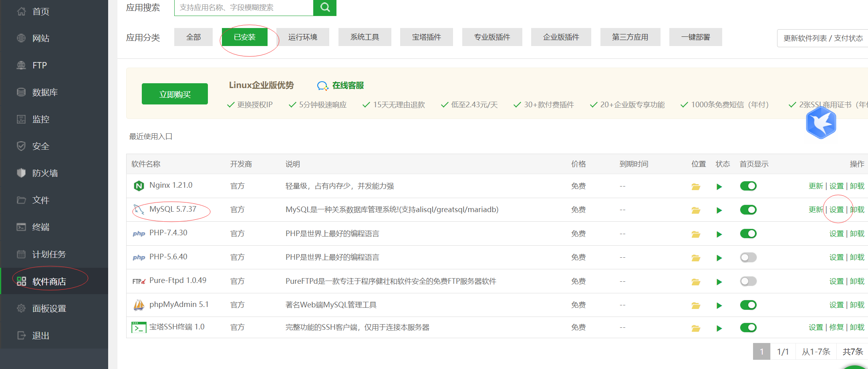Select the 系统工具 category tab
Screen dimensions: 868x369
click(365, 37)
